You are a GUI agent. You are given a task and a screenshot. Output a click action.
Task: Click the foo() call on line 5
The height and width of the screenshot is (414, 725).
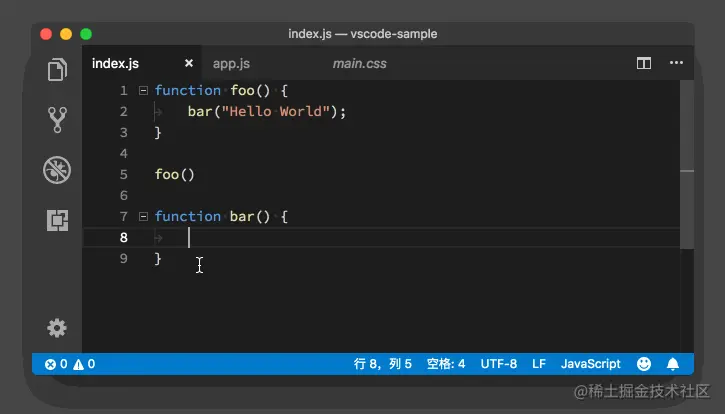click(x=175, y=175)
